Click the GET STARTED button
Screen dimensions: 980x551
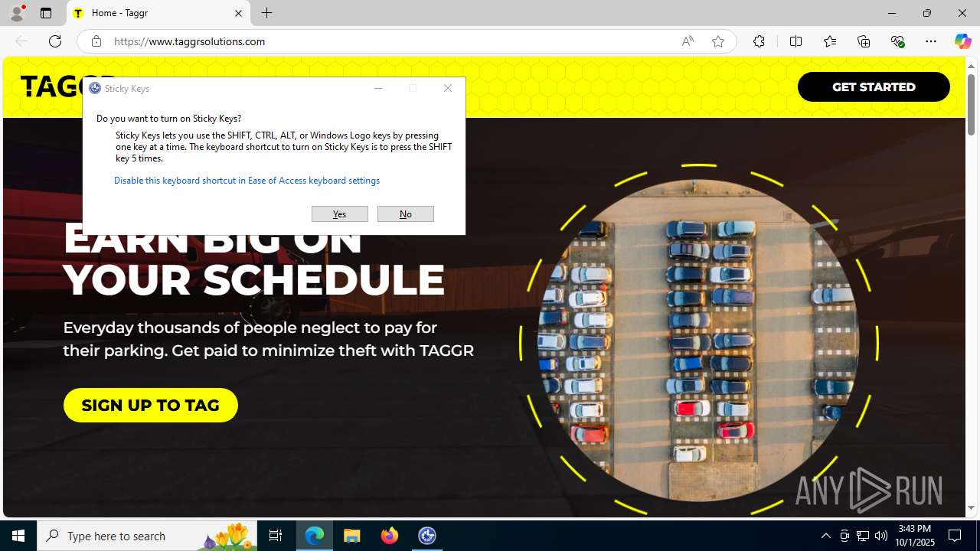pos(874,86)
